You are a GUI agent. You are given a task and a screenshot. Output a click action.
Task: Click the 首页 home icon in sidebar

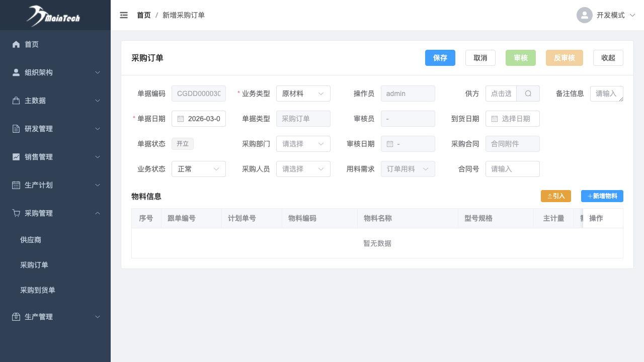coord(16,44)
